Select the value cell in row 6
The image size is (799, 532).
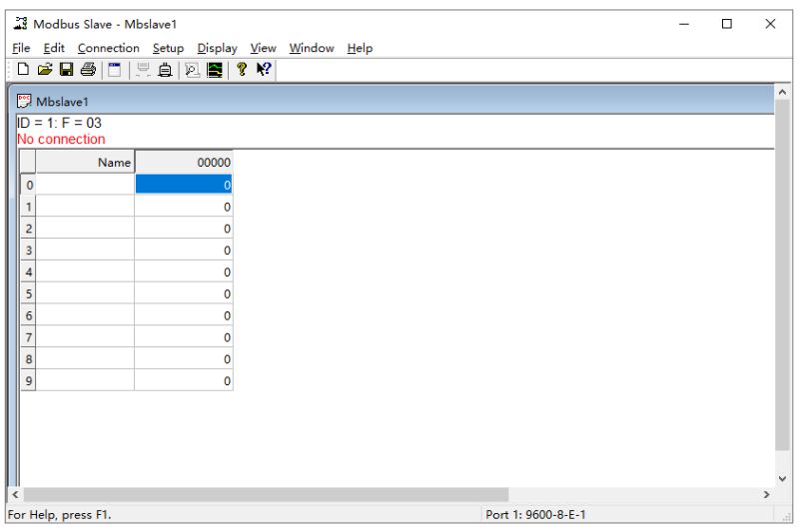pos(184,315)
